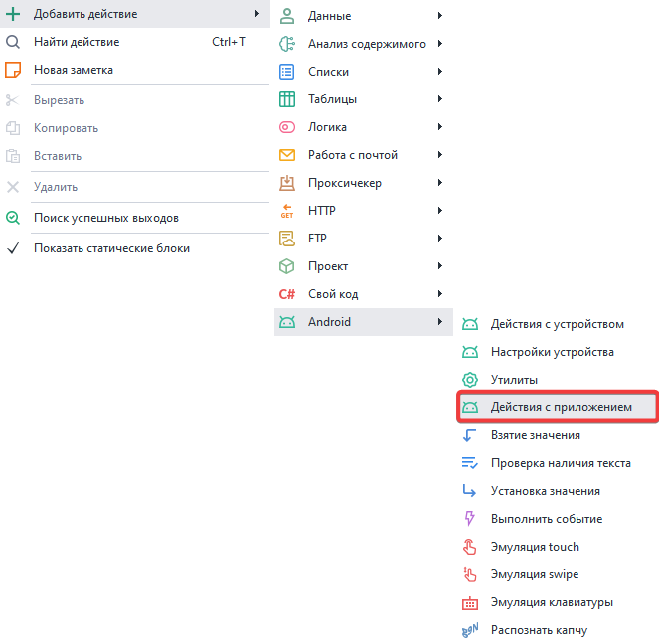
Task: Click the C# icon next to Свой код
Action: pyautogui.click(x=287, y=294)
